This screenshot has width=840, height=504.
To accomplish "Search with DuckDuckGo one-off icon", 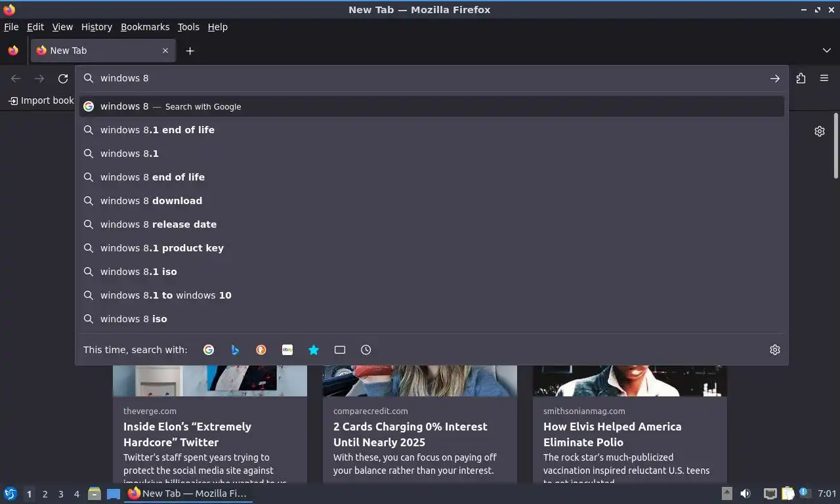I will (261, 350).
